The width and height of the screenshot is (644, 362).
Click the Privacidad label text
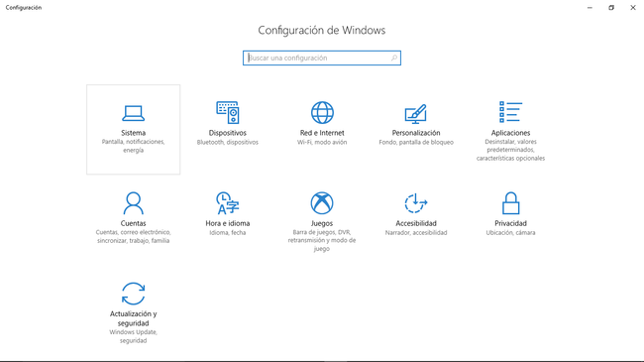[x=510, y=223]
